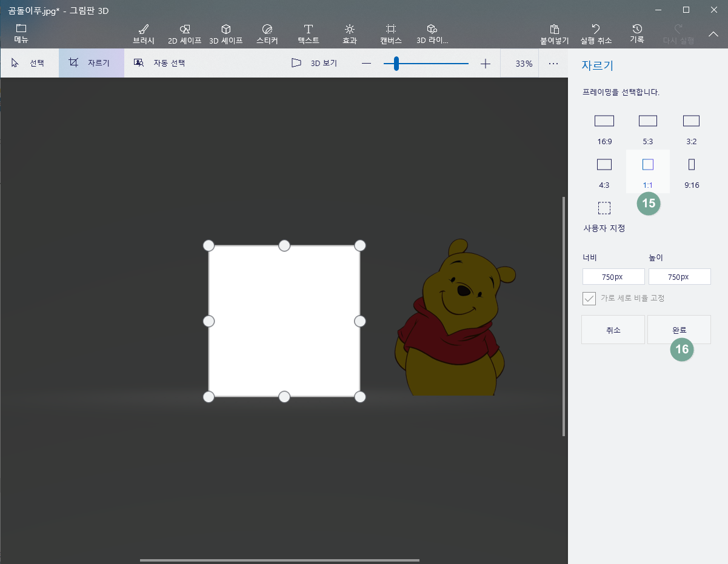Click the bottom-right crop handle

[360, 397]
